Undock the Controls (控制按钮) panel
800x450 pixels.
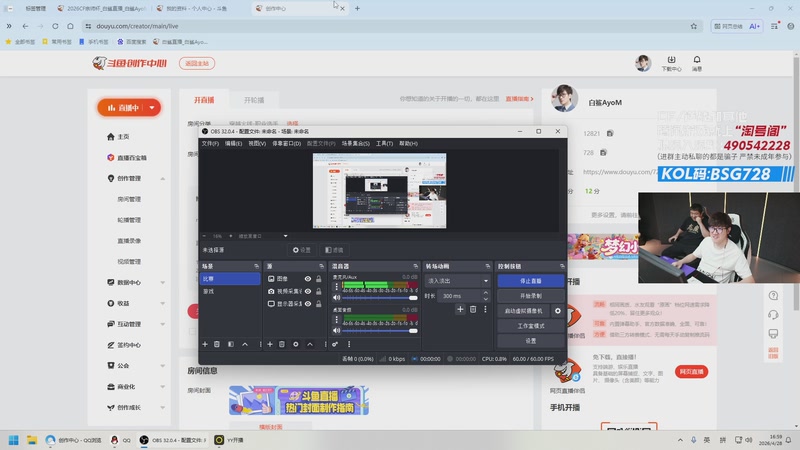click(562, 266)
